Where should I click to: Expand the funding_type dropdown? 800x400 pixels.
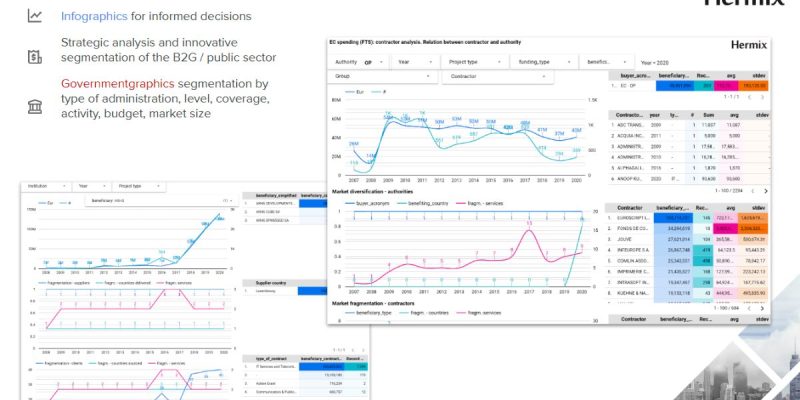pyautogui.click(x=544, y=62)
